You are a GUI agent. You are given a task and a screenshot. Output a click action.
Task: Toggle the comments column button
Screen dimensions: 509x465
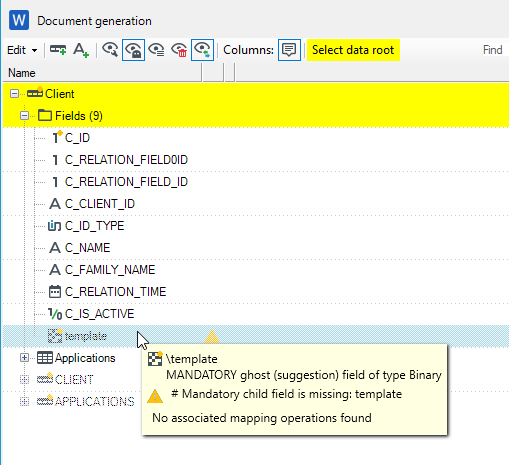(x=289, y=50)
